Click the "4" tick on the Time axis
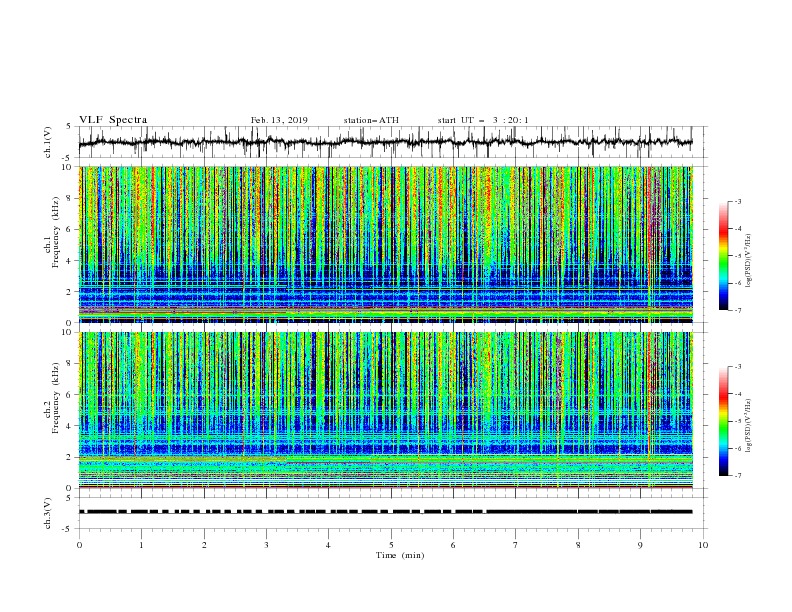This screenshot has height=612, width=792. [x=328, y=545]
